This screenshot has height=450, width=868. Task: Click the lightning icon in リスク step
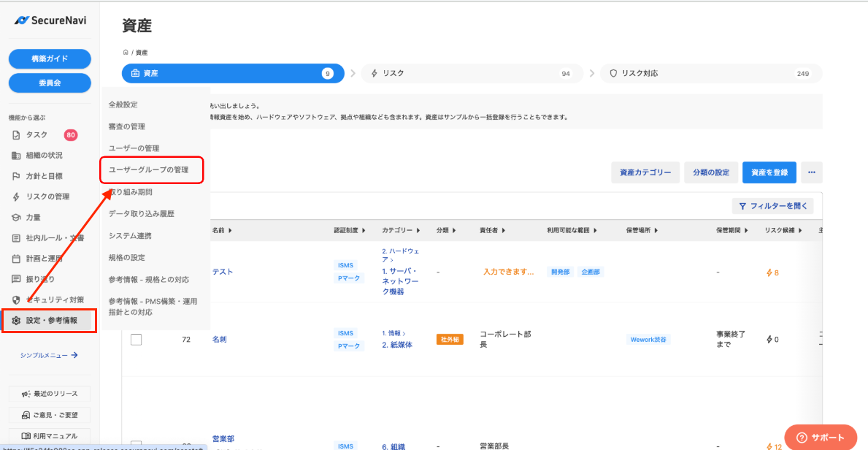coord(375,73)
